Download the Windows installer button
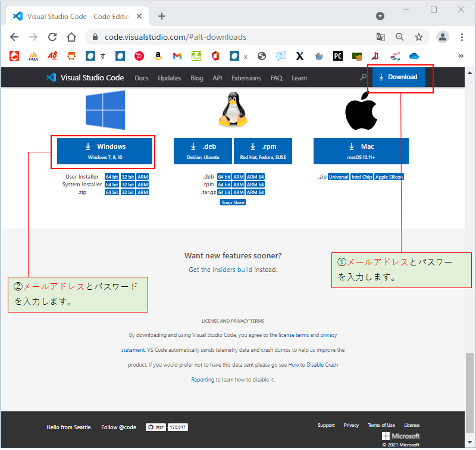The height and width of the screenshot is (450, 476). point(105,151)
